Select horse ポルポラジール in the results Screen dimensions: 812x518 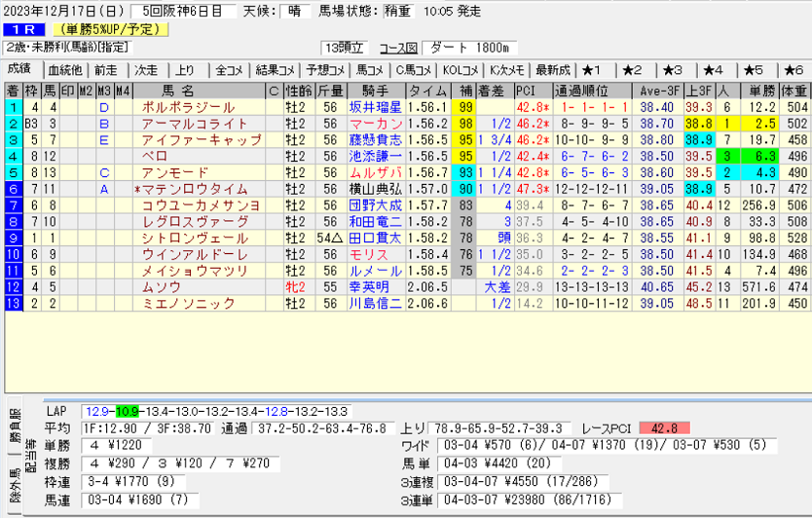tap(188, 107)
